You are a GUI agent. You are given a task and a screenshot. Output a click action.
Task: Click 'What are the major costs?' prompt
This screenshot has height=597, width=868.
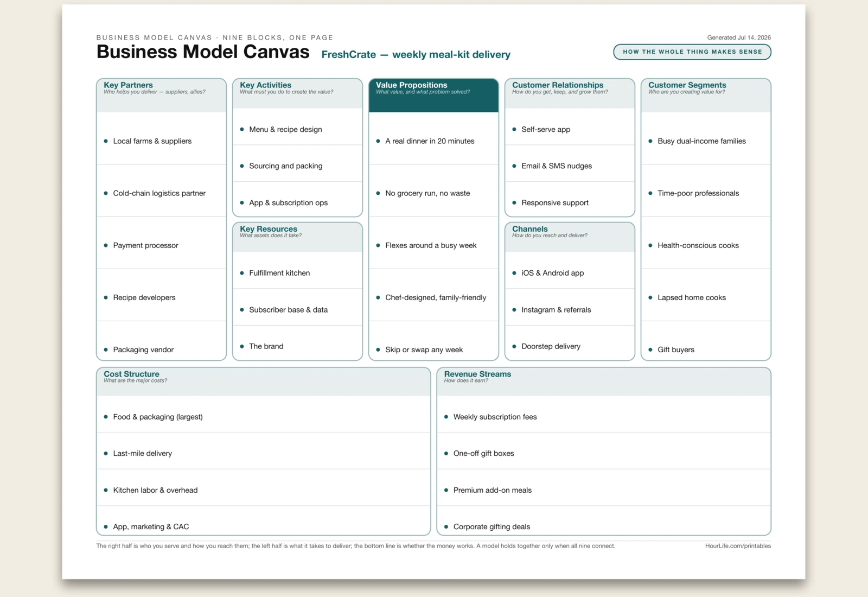point(135,380)
